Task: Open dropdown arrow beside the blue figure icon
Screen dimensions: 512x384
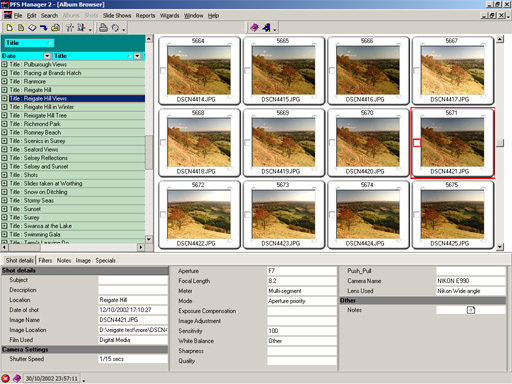Action: 275,30
